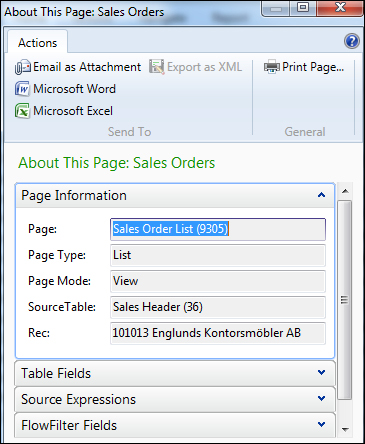This screenshot has width=365, height=444.
Task: Expand the Table Fields section
Action: coord(175,373)
